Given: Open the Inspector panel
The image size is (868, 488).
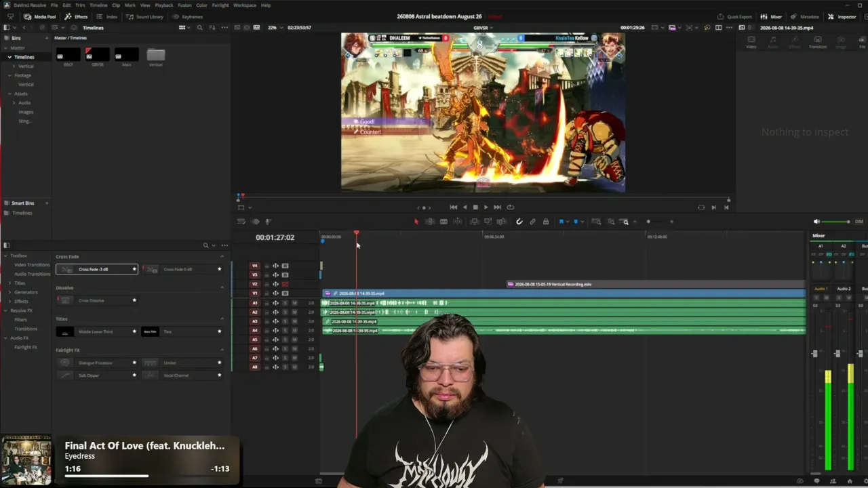Looking at the screenshot, I should [842, 16].
